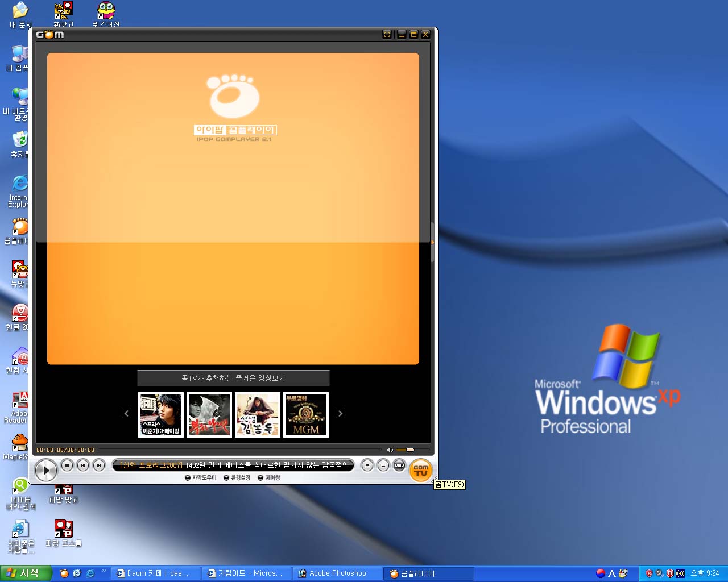This screenshot has height=582, width=728.
Task: Show next recommended videos with right arrow
Action: 340,414
